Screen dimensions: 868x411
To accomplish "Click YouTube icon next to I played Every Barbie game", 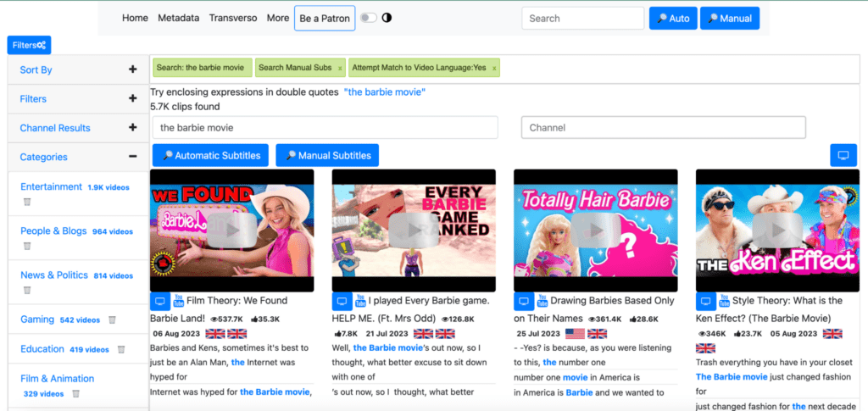I will [x=360, y=301].
